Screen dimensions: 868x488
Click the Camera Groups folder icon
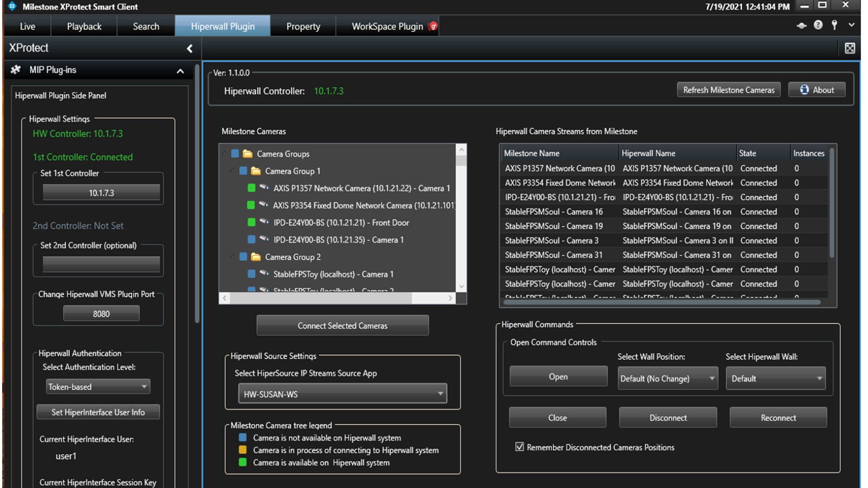pyautogui.click(x=247, y=154)
